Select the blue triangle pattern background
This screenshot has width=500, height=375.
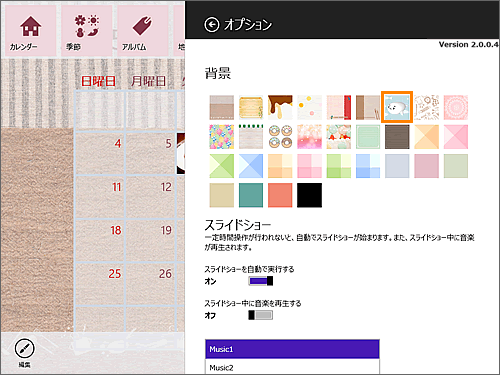click(x=251, y=166)
